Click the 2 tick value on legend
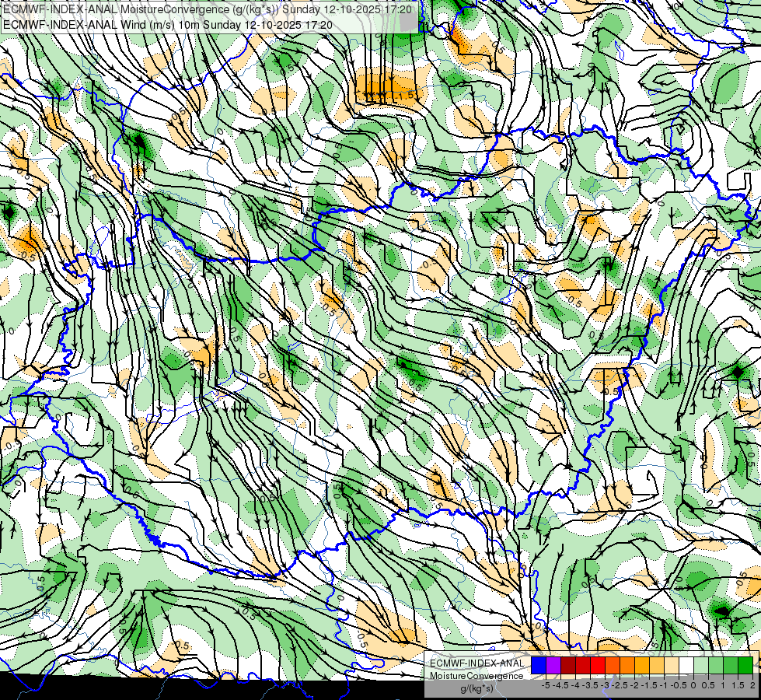The image size is (761, 700). 752,685
